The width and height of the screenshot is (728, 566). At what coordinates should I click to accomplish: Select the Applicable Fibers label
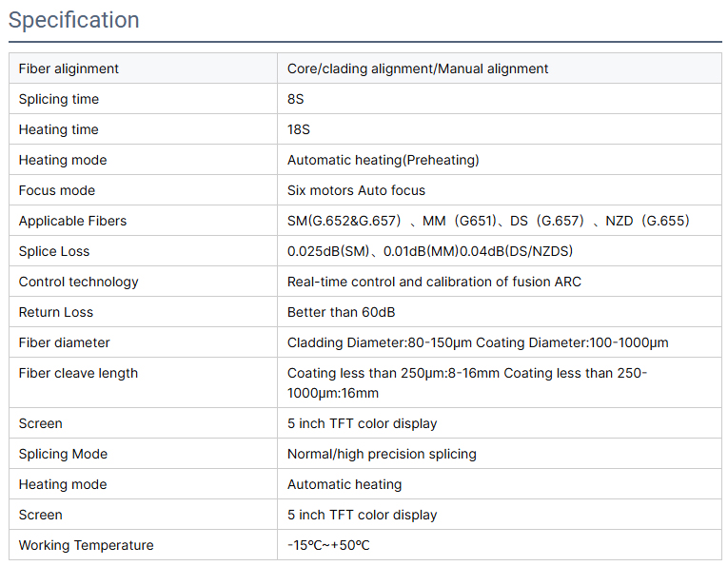tap(72, 221)
